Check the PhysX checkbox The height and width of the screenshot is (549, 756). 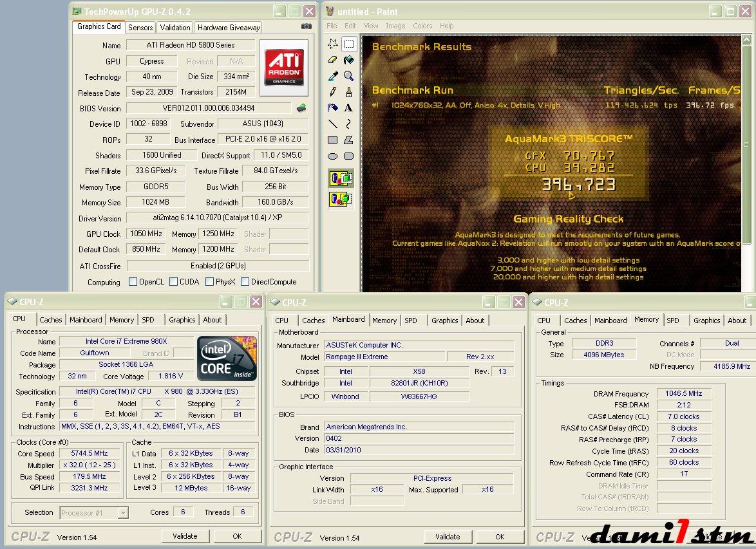(209, 281)
